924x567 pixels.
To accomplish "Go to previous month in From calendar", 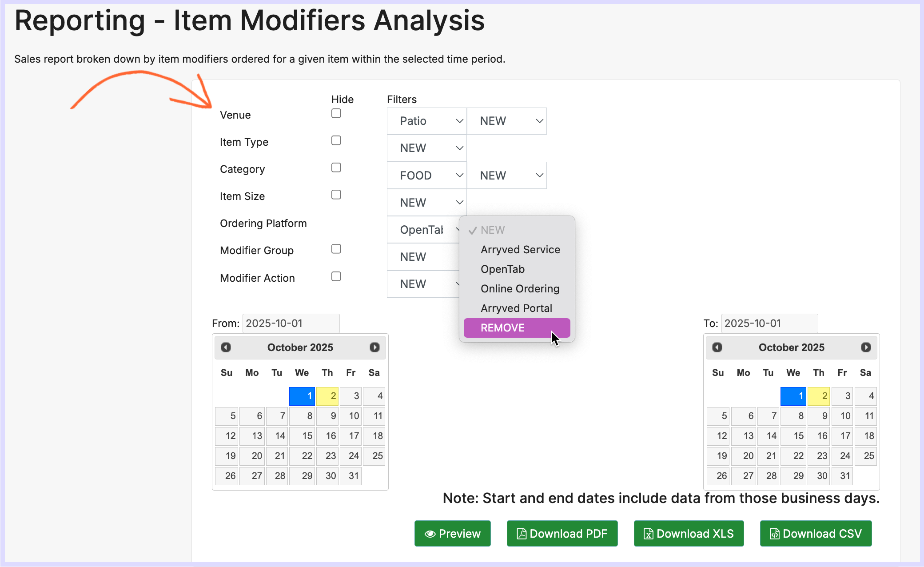I will (x=226, y=347).
